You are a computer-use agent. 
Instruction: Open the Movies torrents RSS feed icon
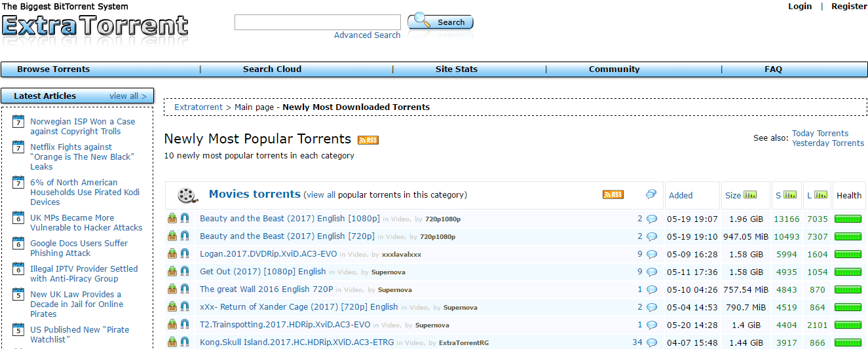613,194
